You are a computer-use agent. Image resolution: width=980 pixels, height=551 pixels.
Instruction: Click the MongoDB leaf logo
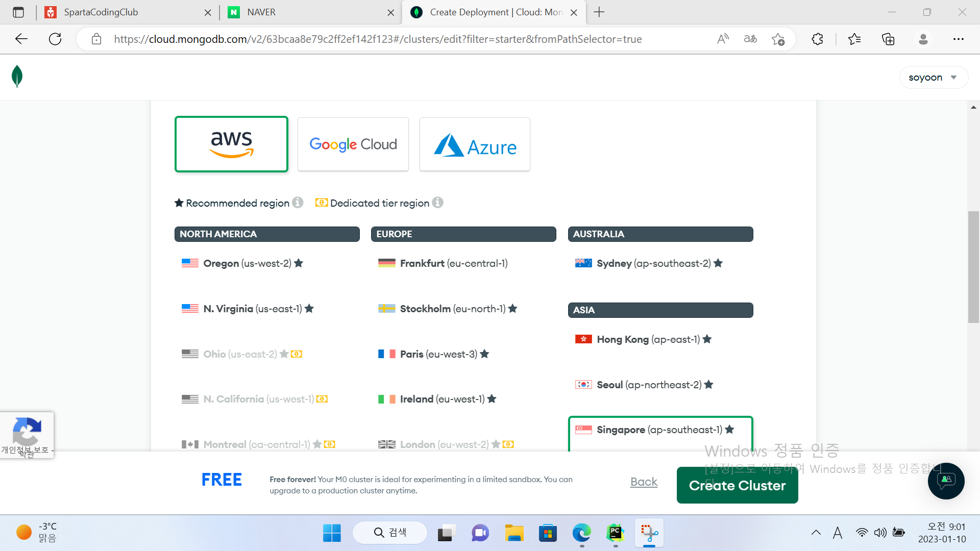[17, 77]
